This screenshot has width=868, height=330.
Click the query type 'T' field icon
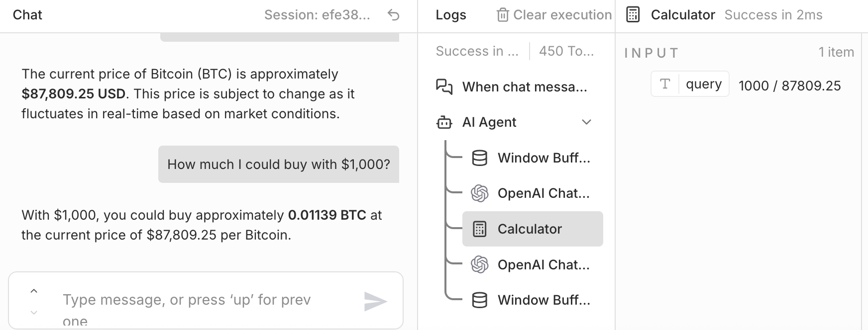(x=665, y=84)
